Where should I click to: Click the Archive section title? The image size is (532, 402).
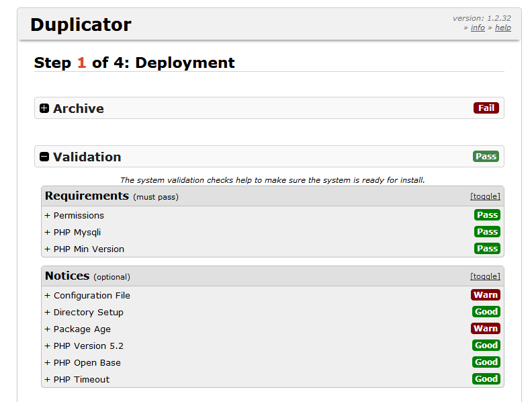tap(79, 108)
